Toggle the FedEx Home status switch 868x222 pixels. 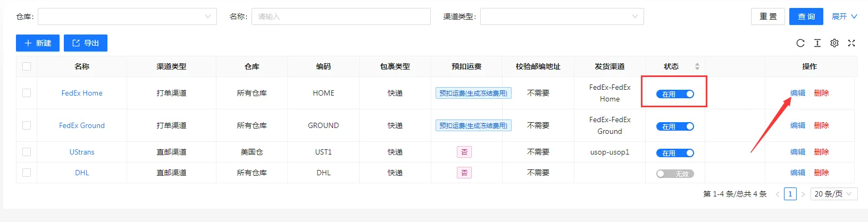[x=675, y=94]
